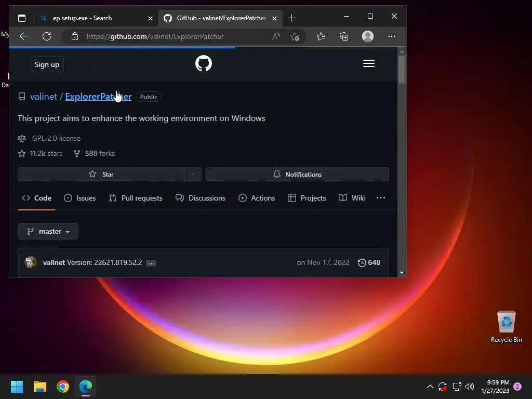Image resolution: width=532 pixels, height=399 pixels.
Task: Select Microsoft Edge taskbar icon
Action: click(x=86, y=387)
